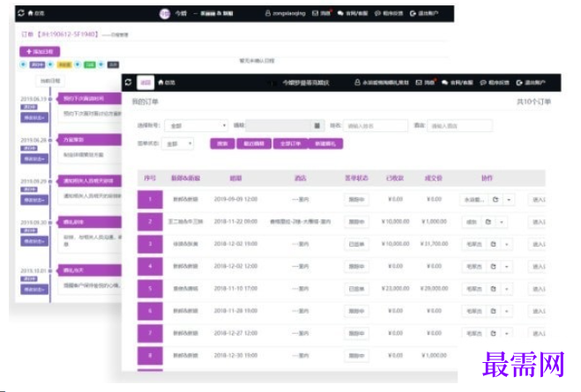Click the refresh icon in the front window's black header
Viewport: 581px width, 392px height.
pos(128,82)
